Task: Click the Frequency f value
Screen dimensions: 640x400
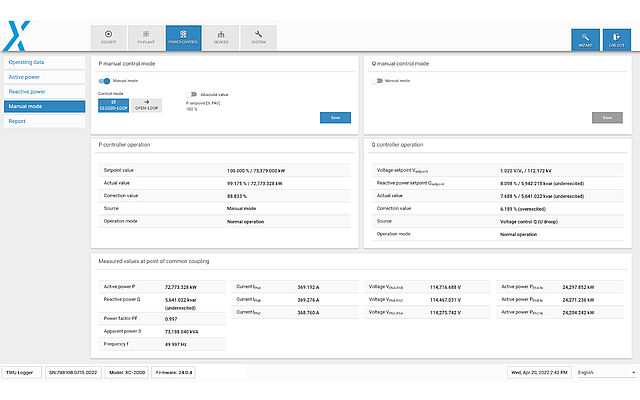Action: [176, 344]
